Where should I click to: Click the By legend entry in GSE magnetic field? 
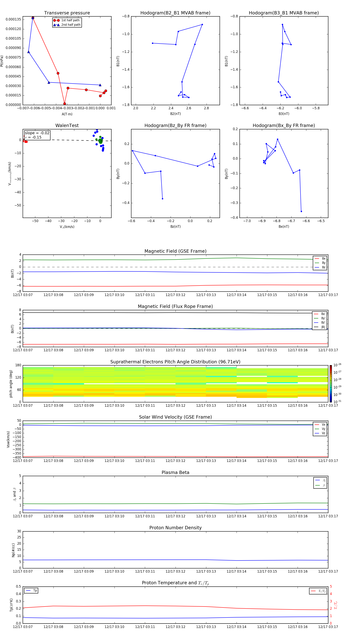coord(320,263)
